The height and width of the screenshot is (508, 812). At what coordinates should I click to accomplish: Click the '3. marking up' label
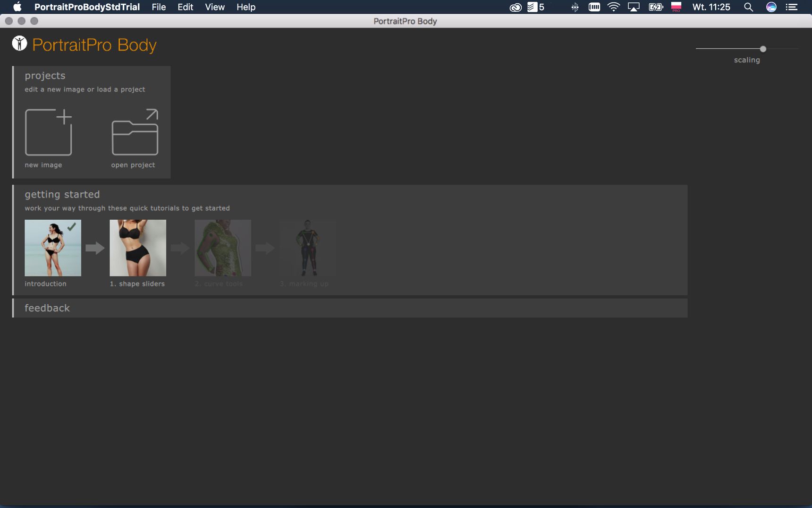click(304, 284)
